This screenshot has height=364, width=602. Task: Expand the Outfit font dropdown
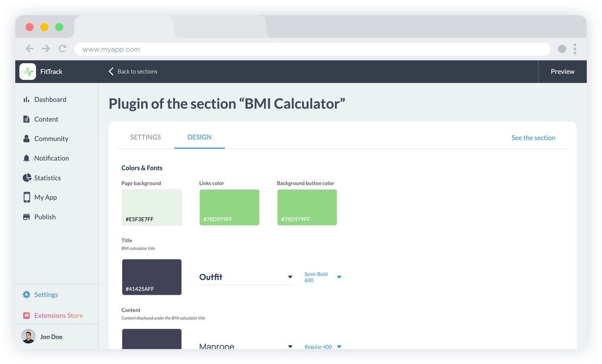[x=290, y=277]
